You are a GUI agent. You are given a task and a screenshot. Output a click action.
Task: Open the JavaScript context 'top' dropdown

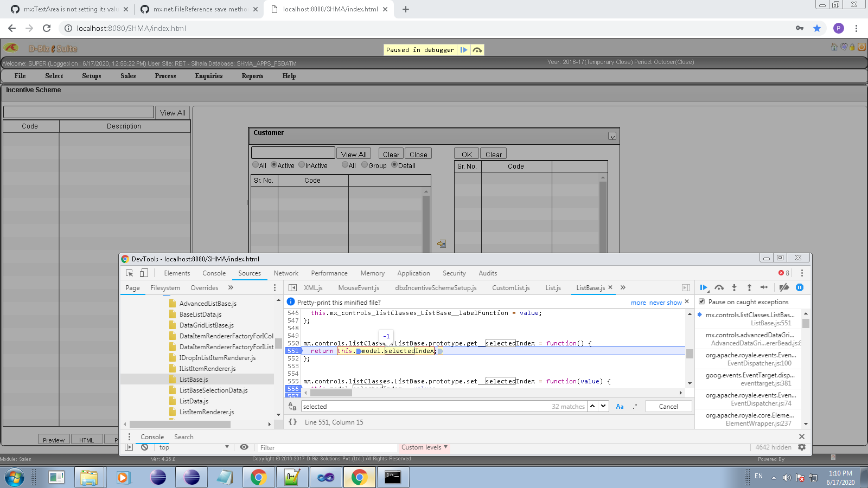pos(194,447)
